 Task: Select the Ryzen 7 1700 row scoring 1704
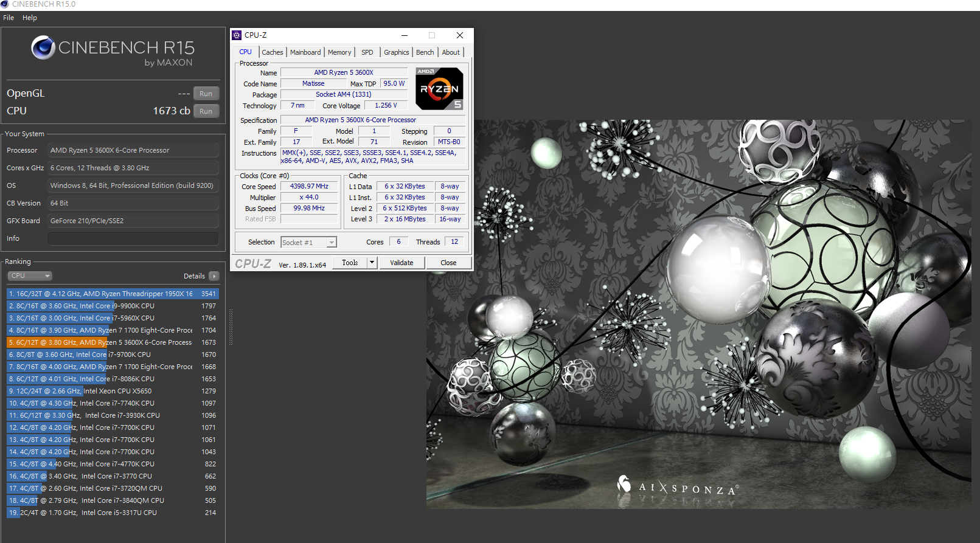pyautogui.click(x=113, y=330)
